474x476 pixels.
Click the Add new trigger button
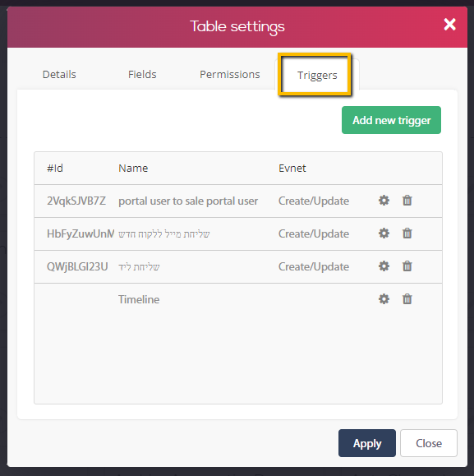[x=391, y=120]
